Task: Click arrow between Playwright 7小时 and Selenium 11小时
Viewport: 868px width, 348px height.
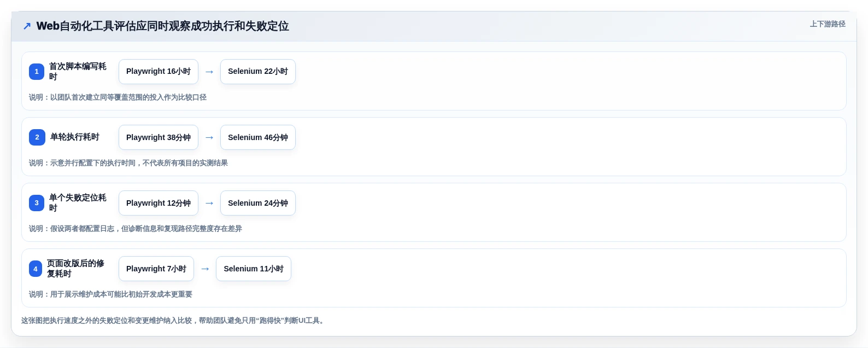Action: click(205, 269)
